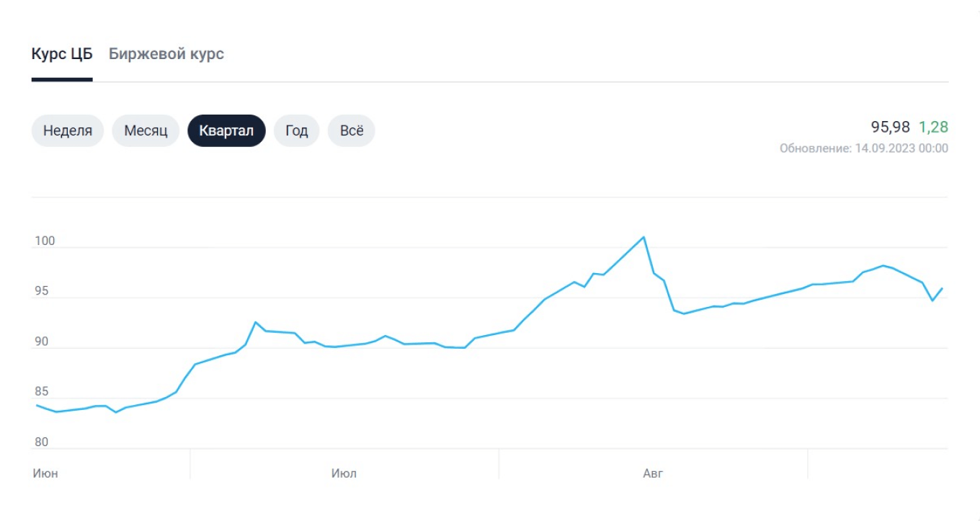
Task: Display the Всё full history range
Action: tap(352, 130)
